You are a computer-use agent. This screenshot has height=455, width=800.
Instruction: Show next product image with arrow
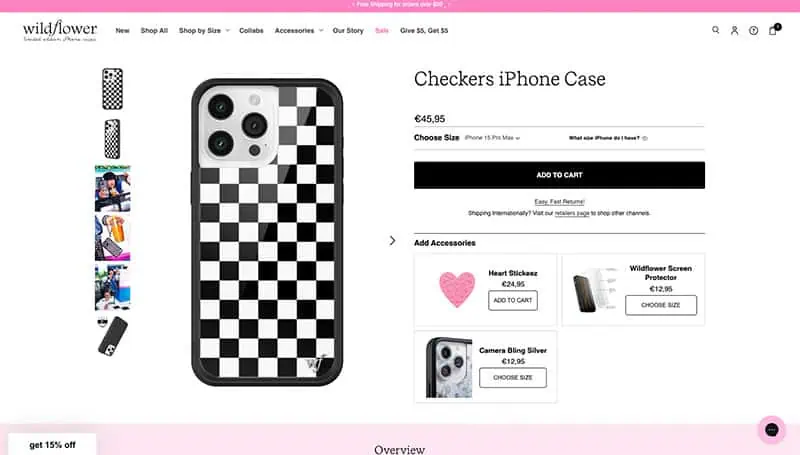pyautogui.click(x=392, y=240)
